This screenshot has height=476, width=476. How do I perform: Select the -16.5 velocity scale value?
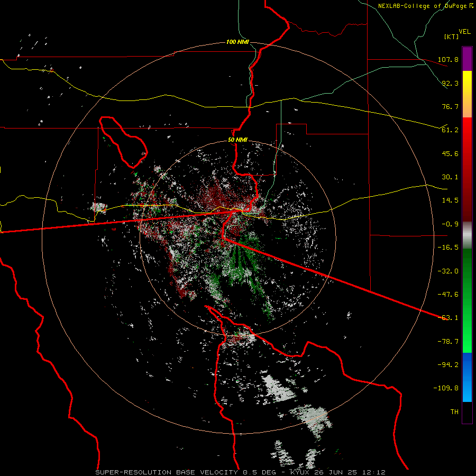click(x=448, y=248)
